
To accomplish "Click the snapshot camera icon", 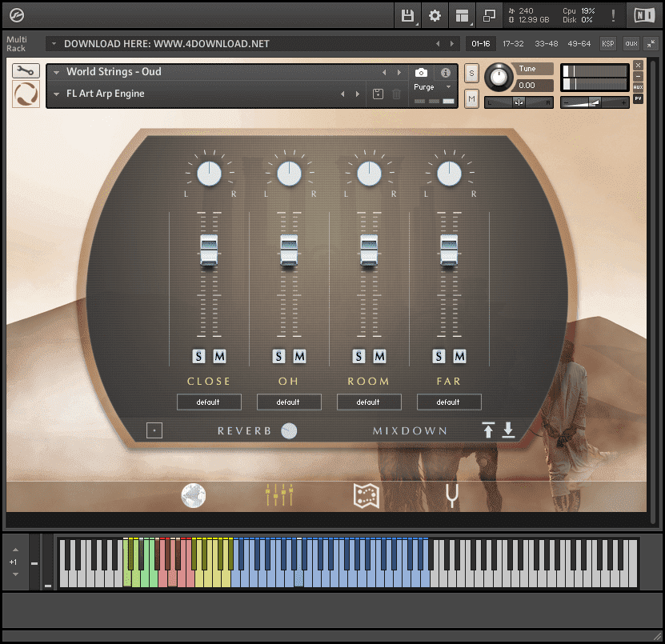I will 421,73.
